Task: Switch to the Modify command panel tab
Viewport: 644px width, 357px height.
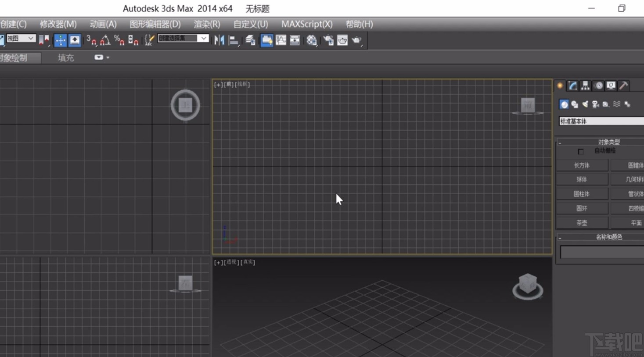Action: [573, 86]
